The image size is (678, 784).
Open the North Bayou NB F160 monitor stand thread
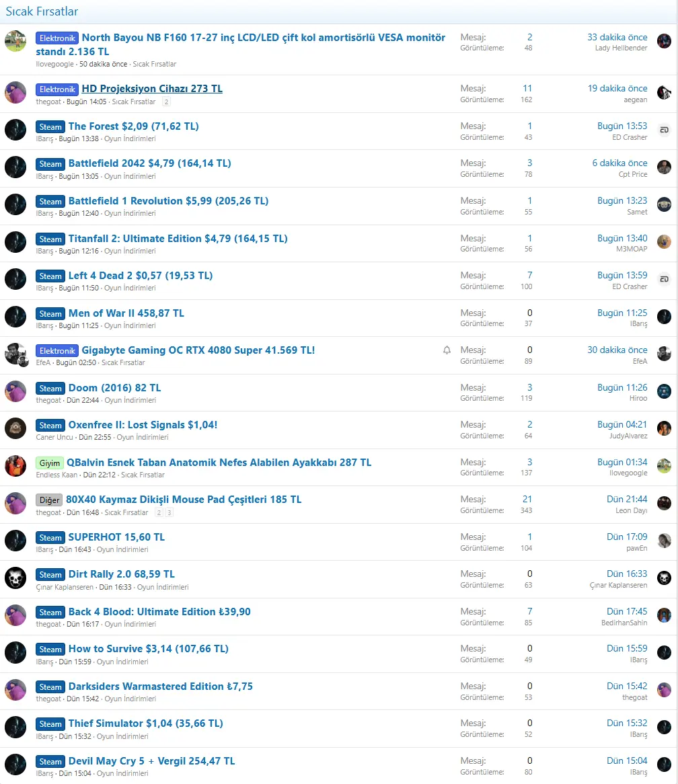240,44
